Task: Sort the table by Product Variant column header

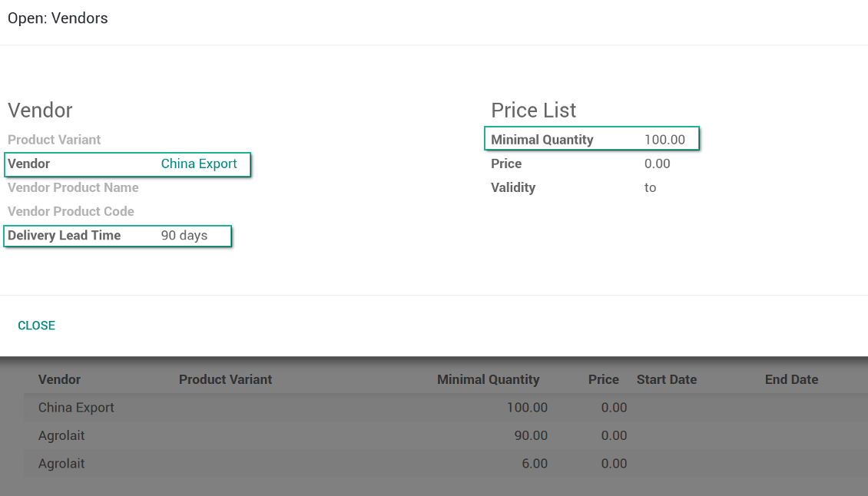Action: click(225, 379)
